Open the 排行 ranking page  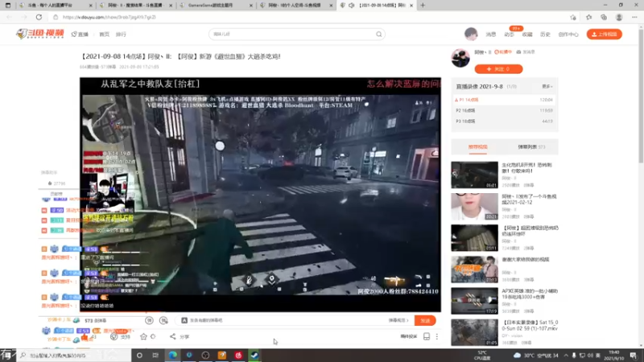click(121, 35)
